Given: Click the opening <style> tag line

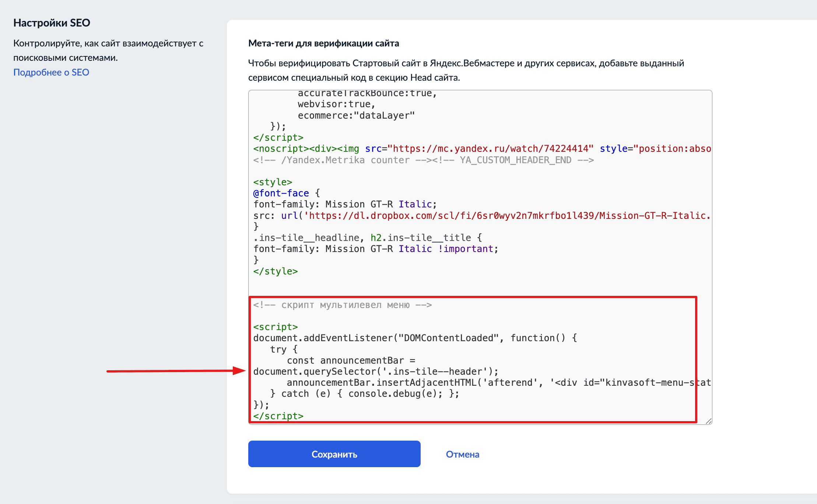Looking at the screenshot, I should (273, 182).
